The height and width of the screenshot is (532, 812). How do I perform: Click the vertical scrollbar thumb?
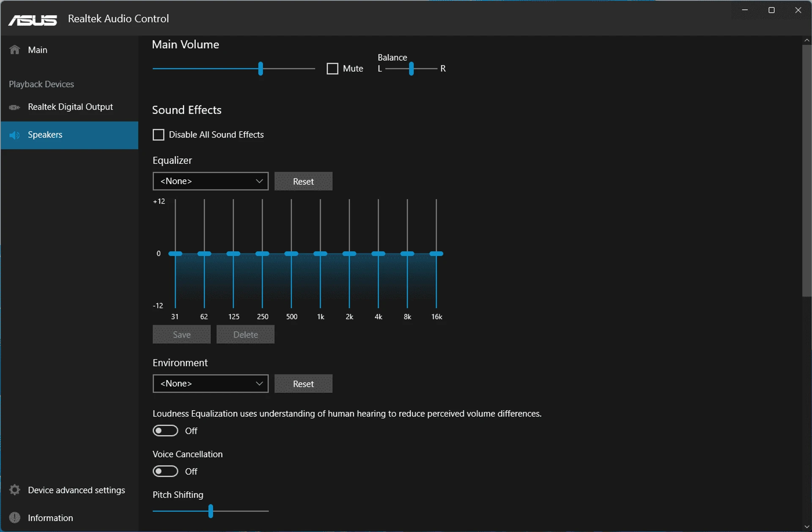pyautogui.click(x=807, y=170)
